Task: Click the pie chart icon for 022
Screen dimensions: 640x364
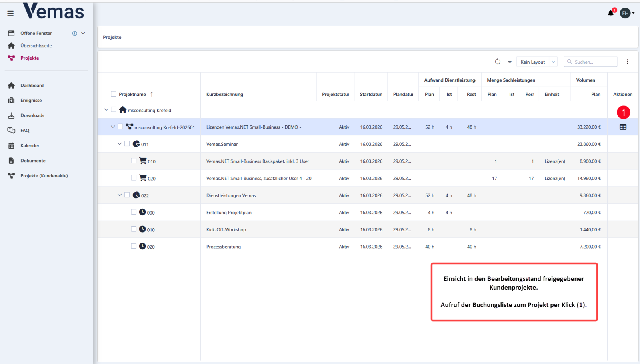Action: pyautogui.click(x=136, y=195)
